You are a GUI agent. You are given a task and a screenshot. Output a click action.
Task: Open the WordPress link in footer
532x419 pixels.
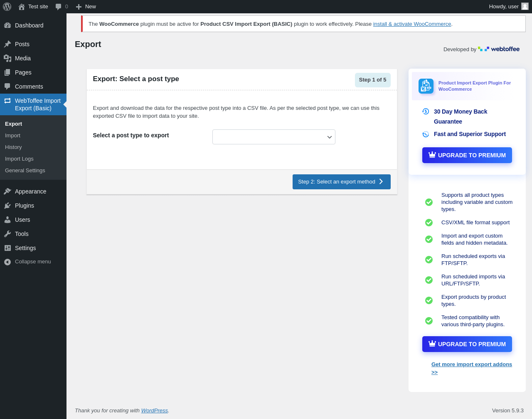pos(155,410)
